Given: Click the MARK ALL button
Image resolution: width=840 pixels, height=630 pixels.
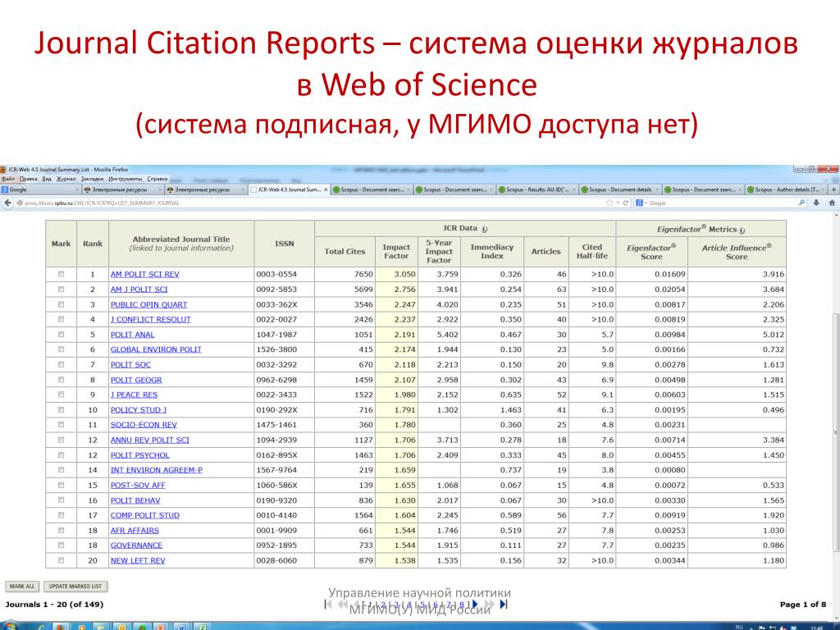Looking at the screenshot, I should pos(22,587).
